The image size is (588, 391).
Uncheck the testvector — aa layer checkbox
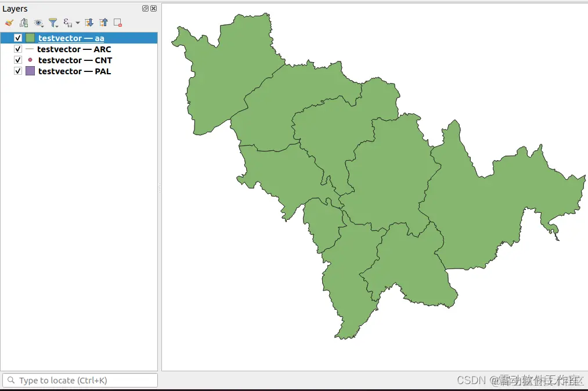click(17, 38)
